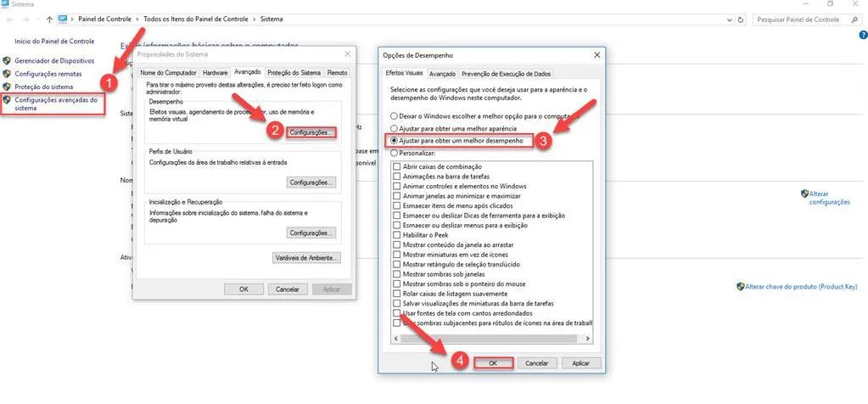Close the Propriedades do Sistema dialog
The height and width of the screenshot is (404, 868).
[347, 54]
